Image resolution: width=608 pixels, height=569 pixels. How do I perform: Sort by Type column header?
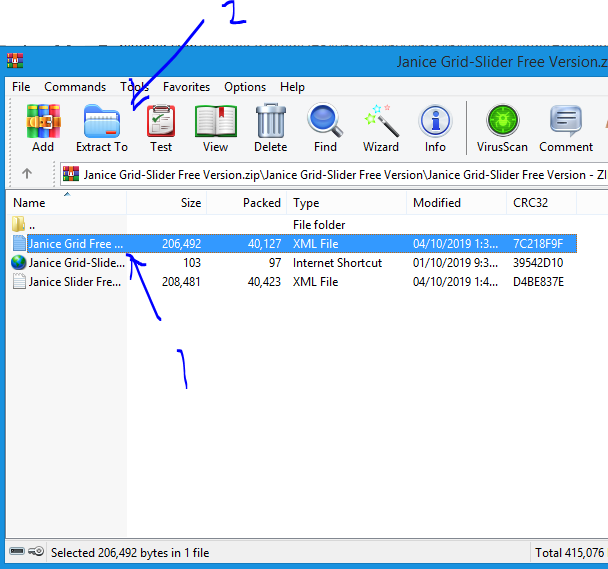tap(347, 203)
